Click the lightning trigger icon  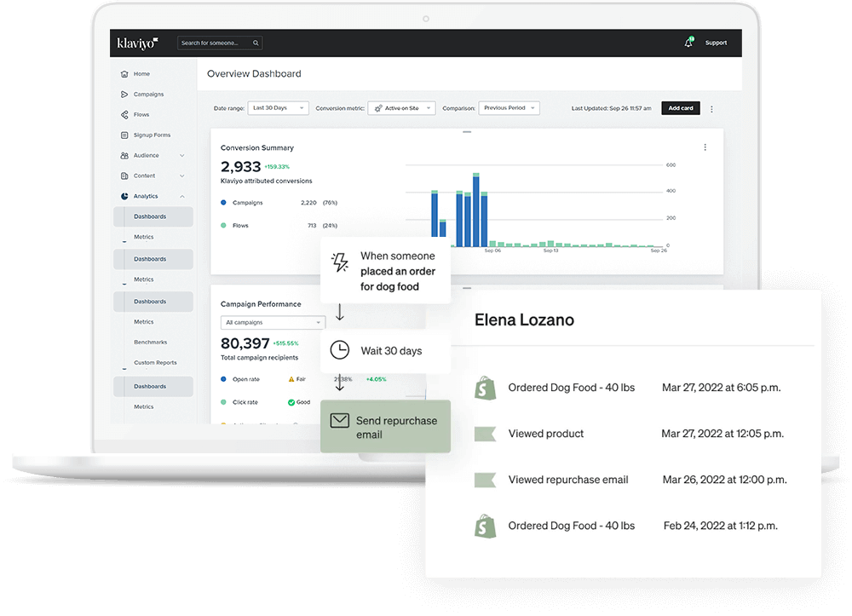point(340,262)
